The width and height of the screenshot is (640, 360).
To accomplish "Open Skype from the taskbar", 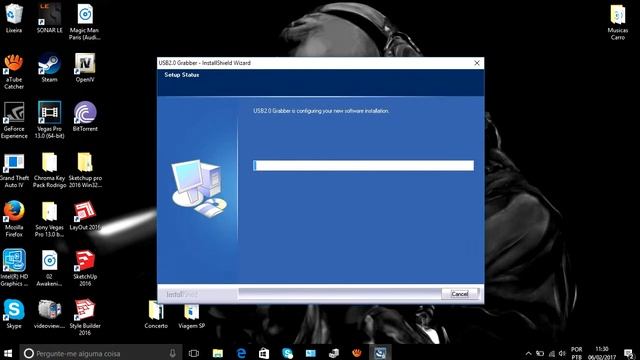I will 287,353.
